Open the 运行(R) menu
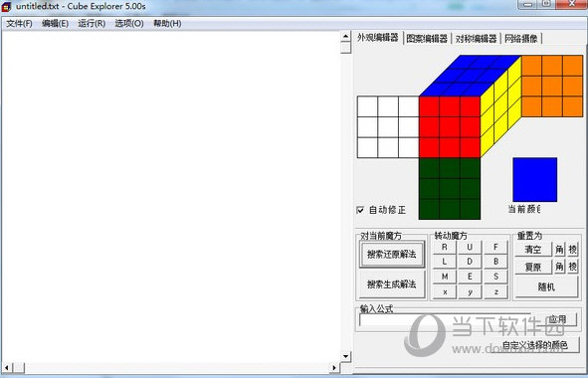Viewport: 588px width, 378px height. pos(92,24)
